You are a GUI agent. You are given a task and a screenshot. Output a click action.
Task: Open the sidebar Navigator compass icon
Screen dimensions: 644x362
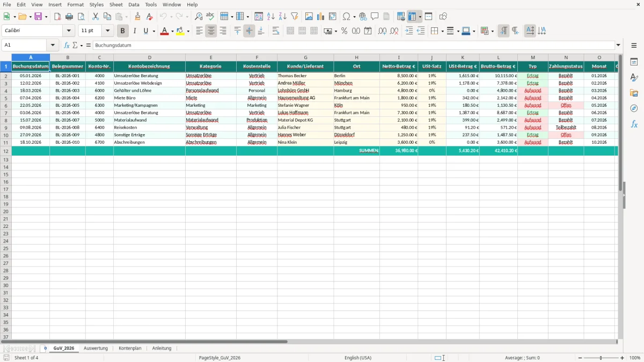[634, 108]
